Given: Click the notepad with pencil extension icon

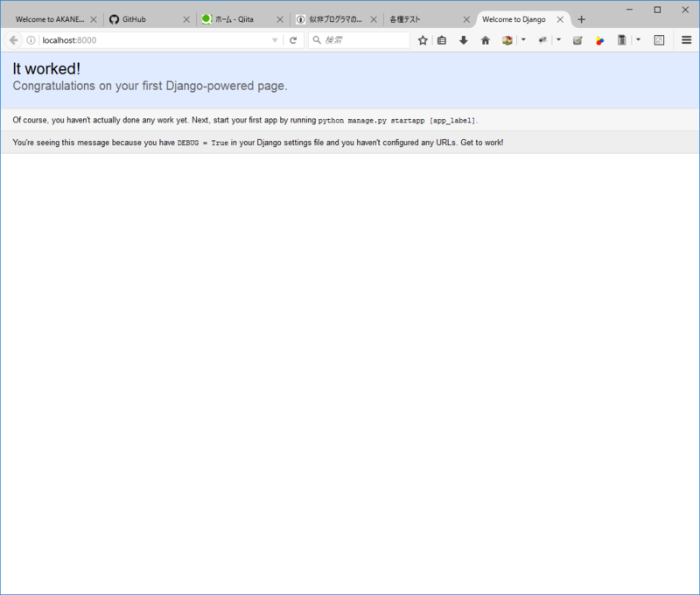Looking at the screenshot, I should point(577,40).
